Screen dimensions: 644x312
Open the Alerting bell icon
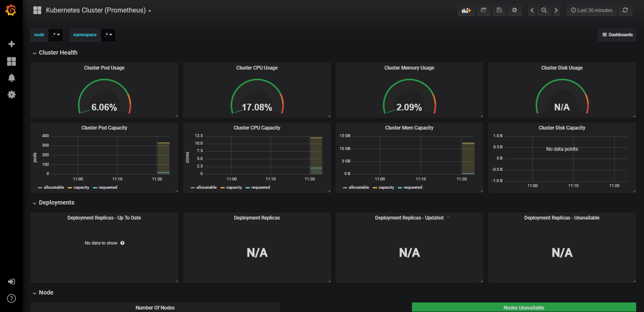coord(12,78)
